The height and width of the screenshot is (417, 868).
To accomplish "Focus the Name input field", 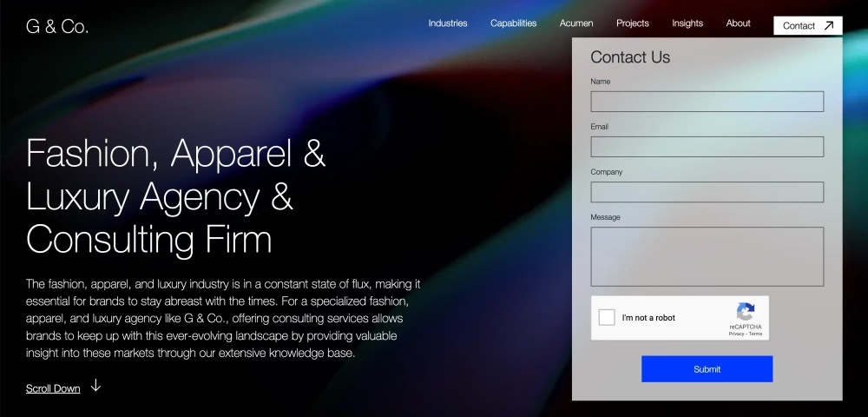I will click(x=707, y=102).
